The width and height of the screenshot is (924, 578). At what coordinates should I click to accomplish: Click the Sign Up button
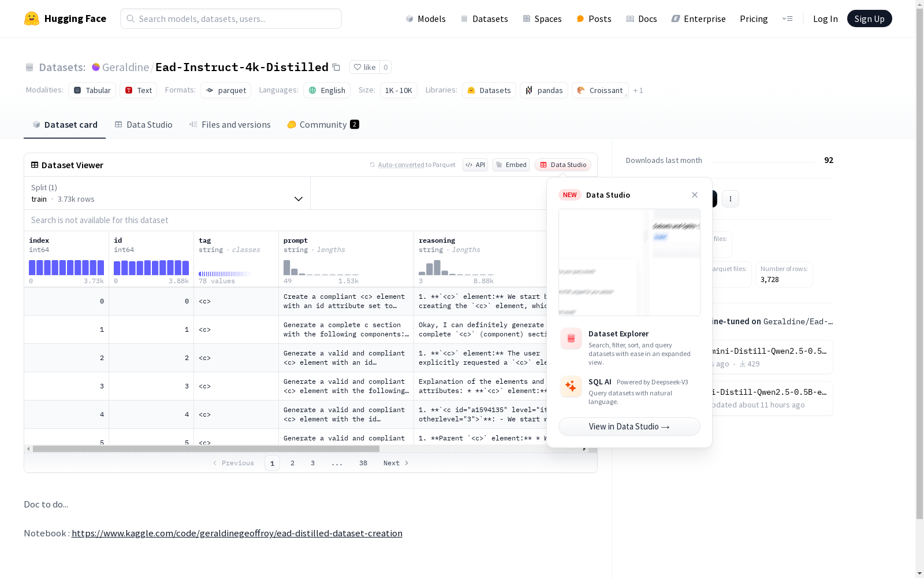pos(869,18)
